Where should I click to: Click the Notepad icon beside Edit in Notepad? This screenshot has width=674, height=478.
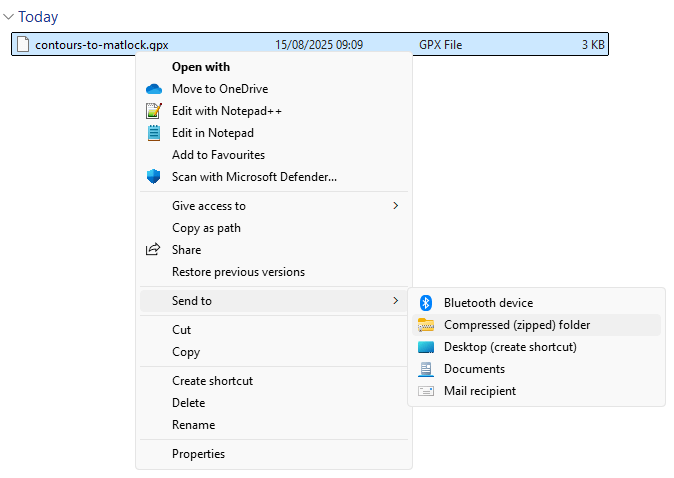click(154, 133)
